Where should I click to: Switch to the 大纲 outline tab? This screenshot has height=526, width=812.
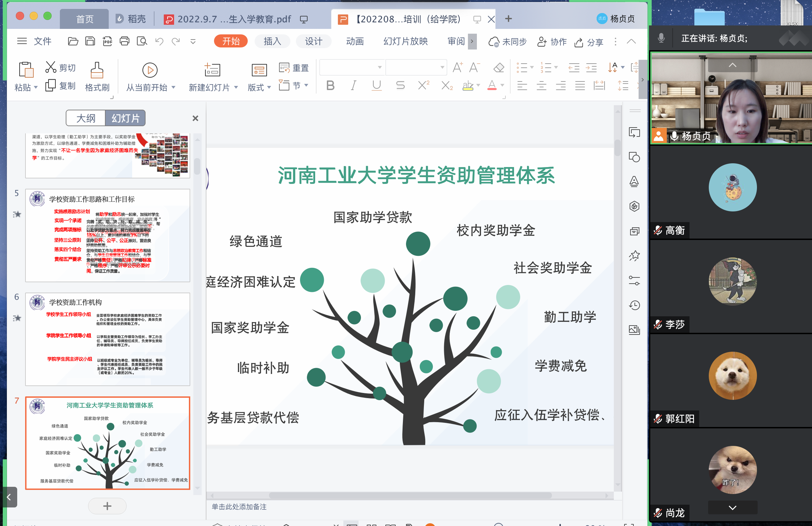[86, 118]
